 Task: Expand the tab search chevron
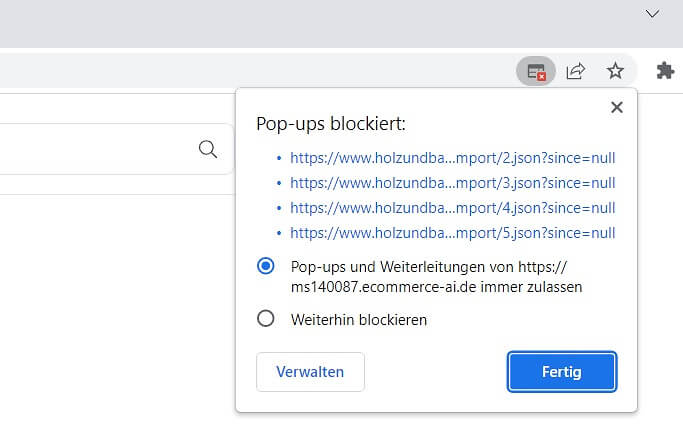(652, 14)
